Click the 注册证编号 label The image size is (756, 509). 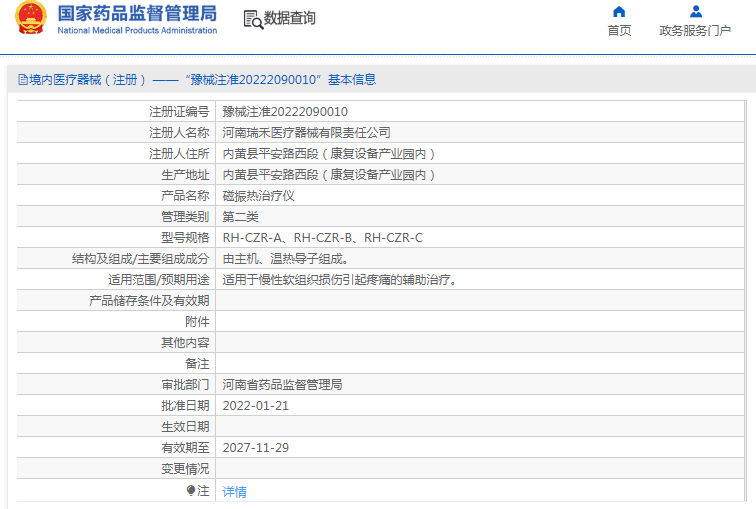coord(179,112)
